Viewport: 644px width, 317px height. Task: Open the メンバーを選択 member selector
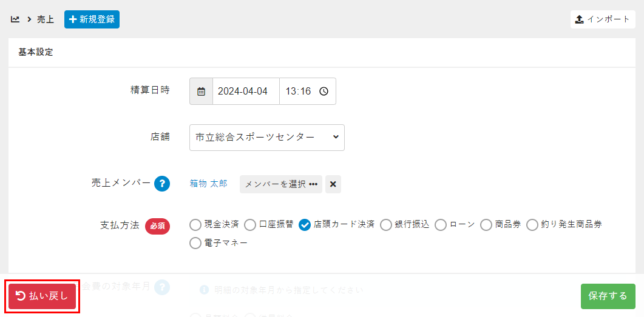click(280, 184)
